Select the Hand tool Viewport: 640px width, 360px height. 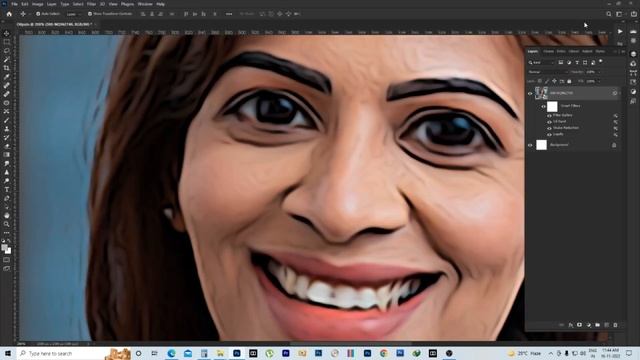coord(7,215)
